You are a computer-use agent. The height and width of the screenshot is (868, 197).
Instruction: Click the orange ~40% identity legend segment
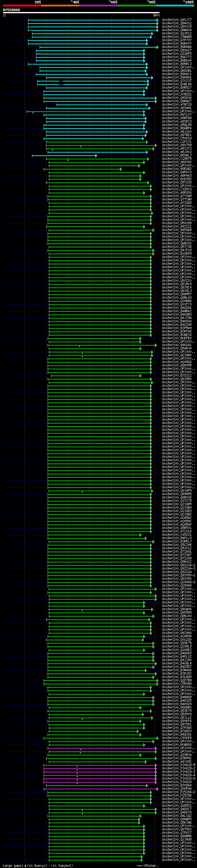[x=60, y=6]
